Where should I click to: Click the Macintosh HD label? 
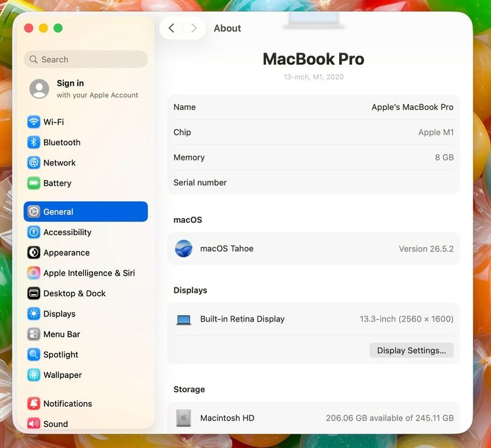click(x=227, y=418)
